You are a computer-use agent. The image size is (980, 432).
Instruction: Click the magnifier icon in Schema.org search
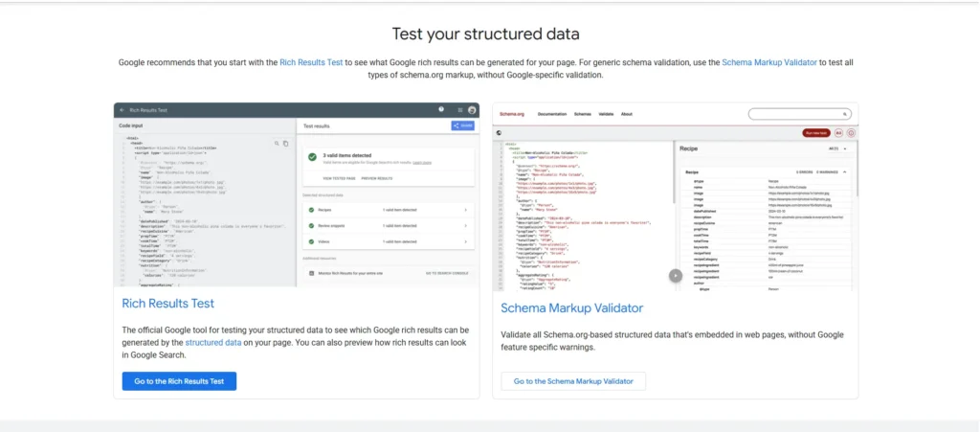845,114
